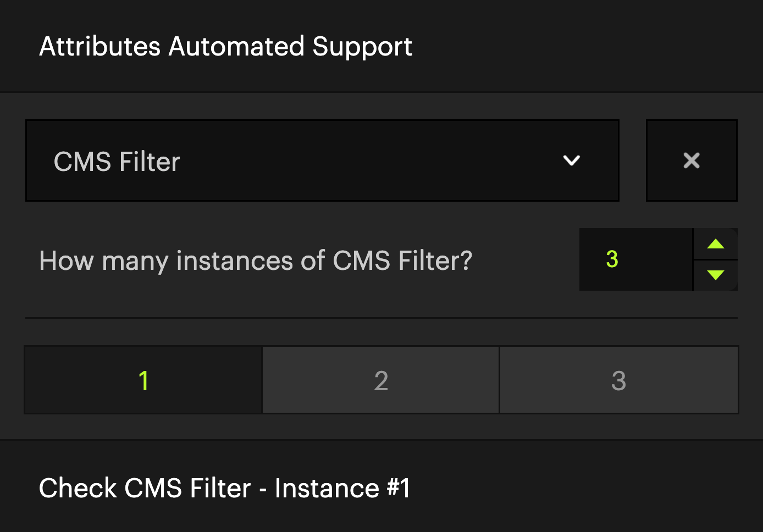Click the X icon beside CMS Filter

click(692, 160)
